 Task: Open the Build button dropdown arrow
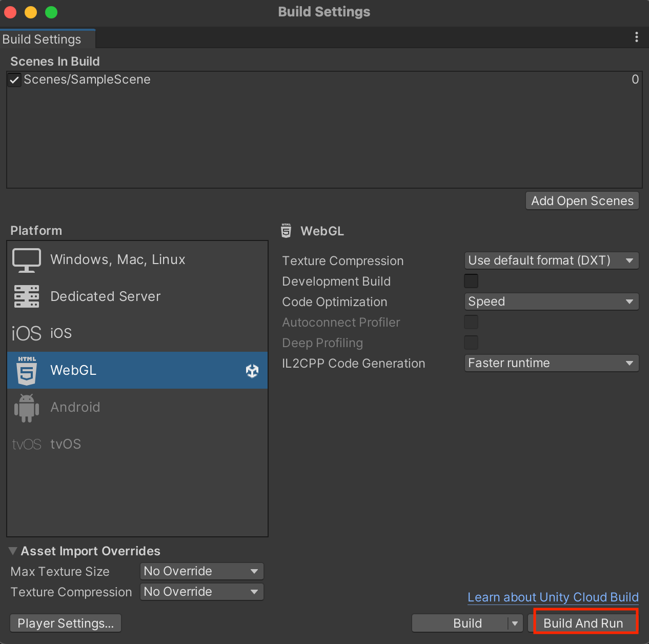(515, 623)
